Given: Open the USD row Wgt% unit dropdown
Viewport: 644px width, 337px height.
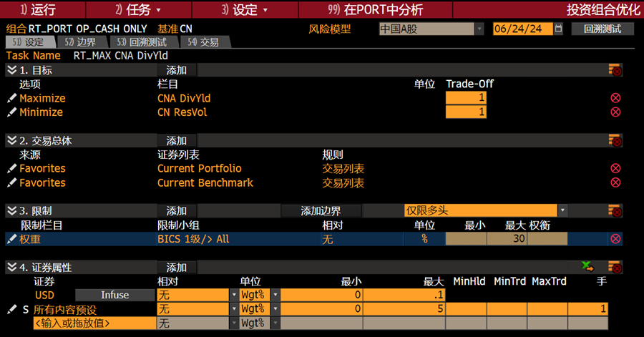Looking at the screenshot, I should pos(275,295).
